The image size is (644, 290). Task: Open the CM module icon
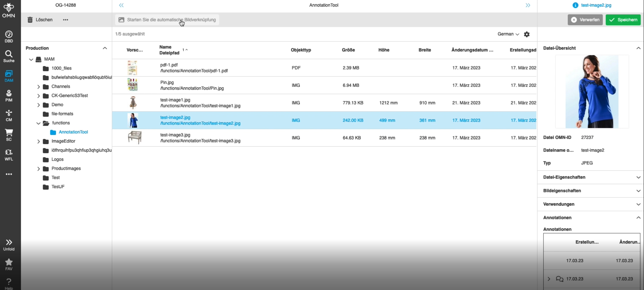pyautogui.click(x=9, y=115)
